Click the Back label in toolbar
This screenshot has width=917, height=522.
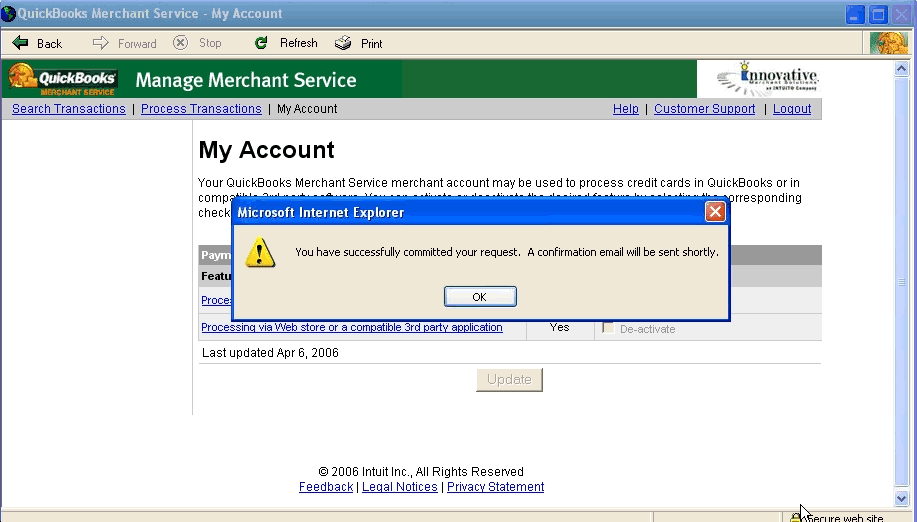(49, 44)
